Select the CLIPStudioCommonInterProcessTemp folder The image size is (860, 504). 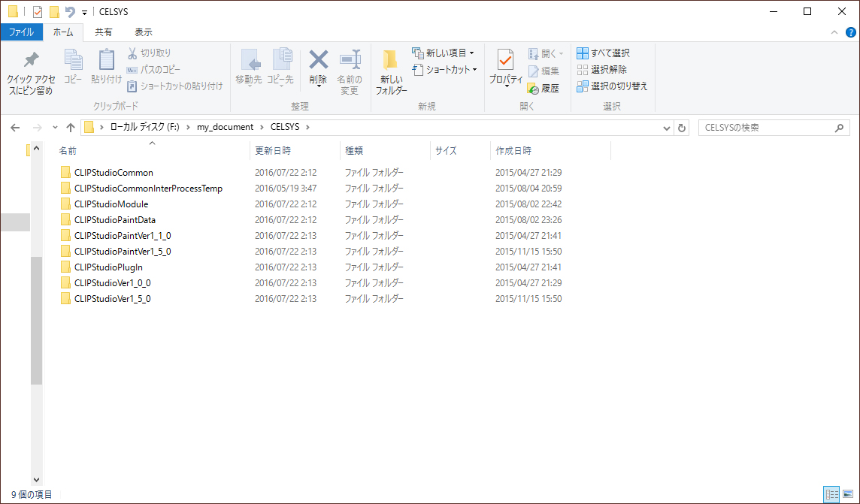click(141, 189)
